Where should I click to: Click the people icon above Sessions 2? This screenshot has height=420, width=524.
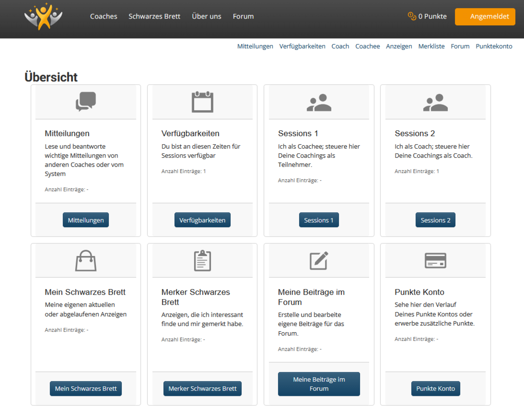click(x=435, y=103)
